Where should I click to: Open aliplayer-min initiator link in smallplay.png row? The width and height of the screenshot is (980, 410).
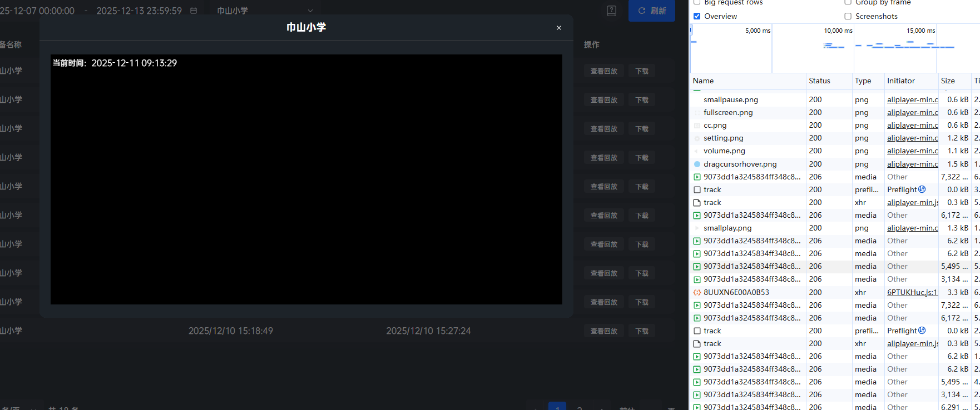[x=913, y=228]
